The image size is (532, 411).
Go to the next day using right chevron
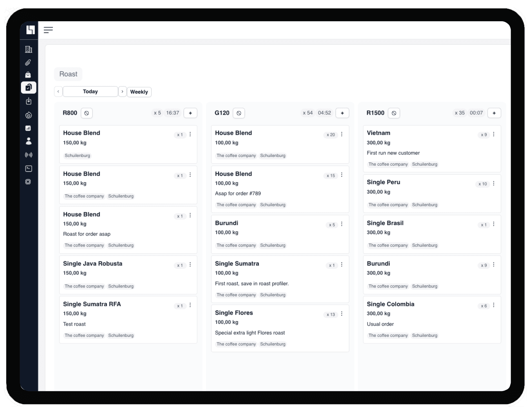click(x=122, y=92)
